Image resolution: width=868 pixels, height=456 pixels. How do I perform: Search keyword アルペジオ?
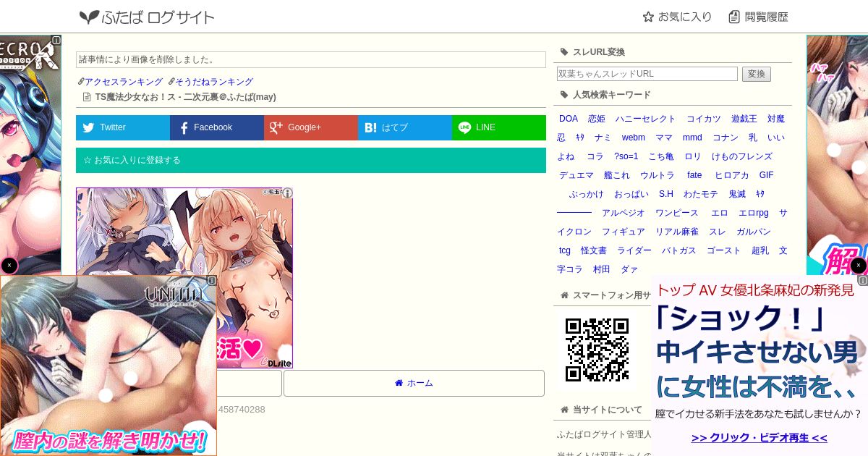624,213
